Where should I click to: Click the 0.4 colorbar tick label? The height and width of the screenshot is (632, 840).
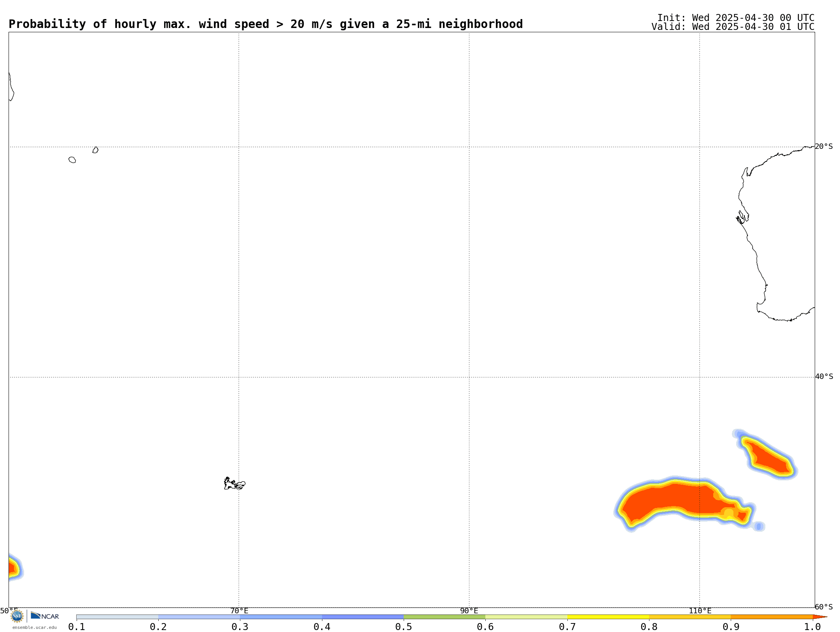click(322, 627)
